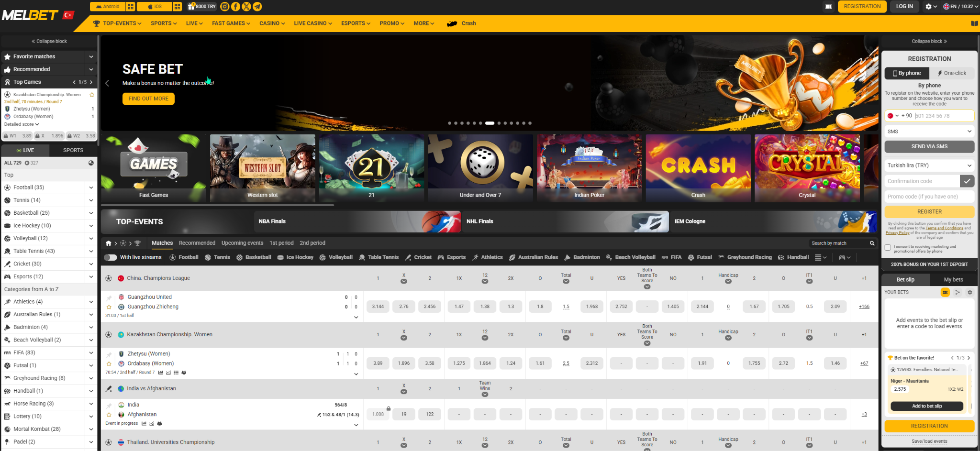
Task: Add Kazakhstan Championship top game to favorites
Action: [92, 95]
